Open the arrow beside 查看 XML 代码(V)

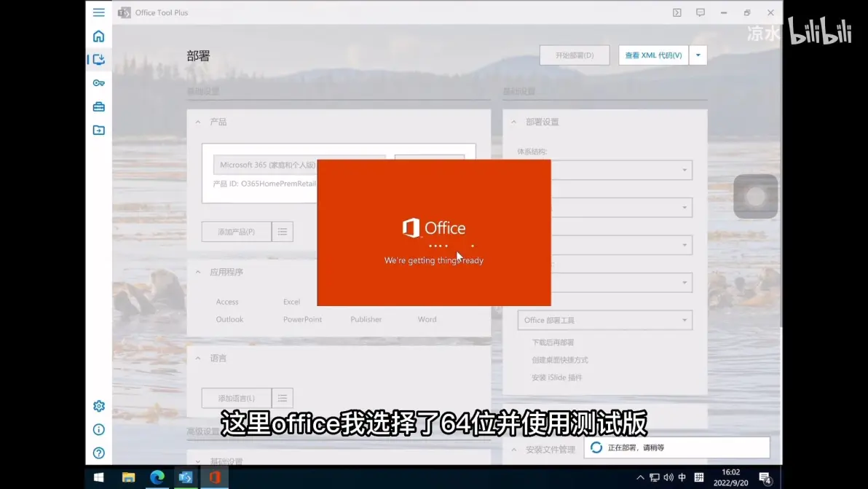tap(698, 55)
